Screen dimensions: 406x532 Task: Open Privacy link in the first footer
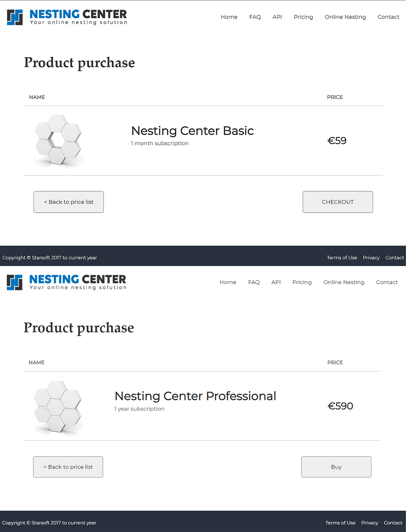(371, 258)
